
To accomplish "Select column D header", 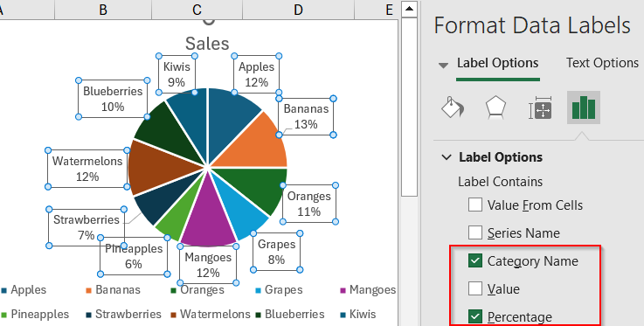I will pos(298,10).
